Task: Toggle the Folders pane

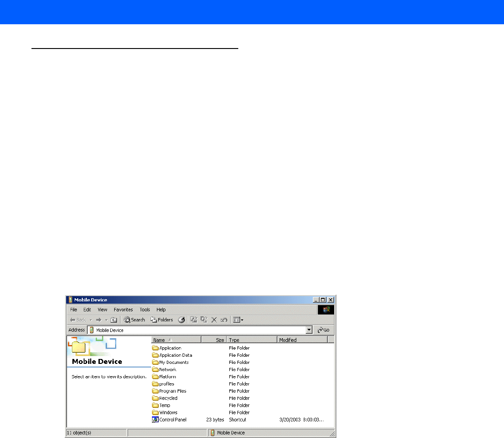Action: click(162, 320)
